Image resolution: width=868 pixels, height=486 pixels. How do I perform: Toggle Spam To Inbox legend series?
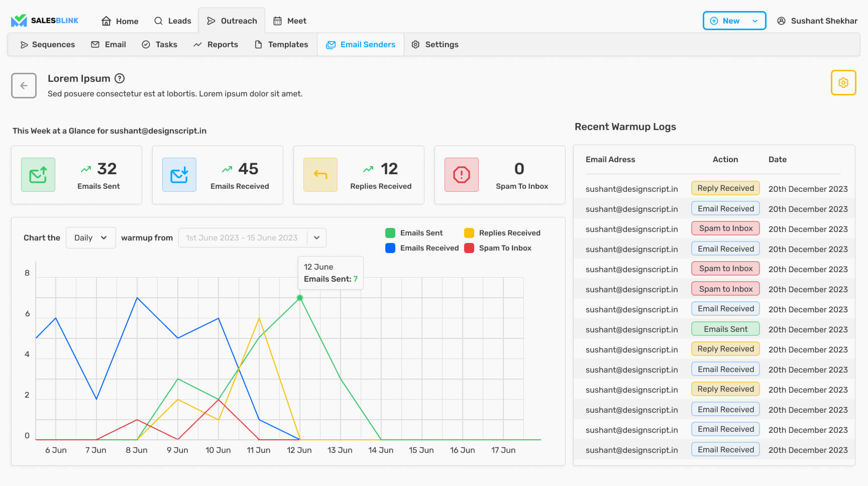[x=498, y=248]
